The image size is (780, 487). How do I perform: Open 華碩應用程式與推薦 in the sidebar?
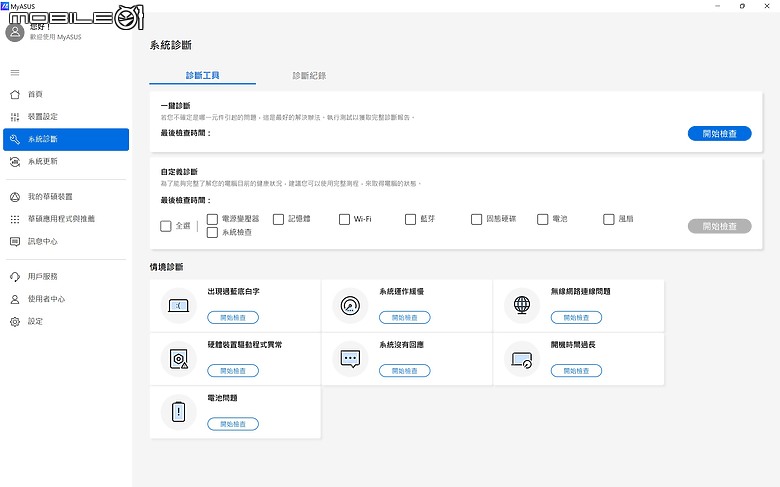coord(66,219)
